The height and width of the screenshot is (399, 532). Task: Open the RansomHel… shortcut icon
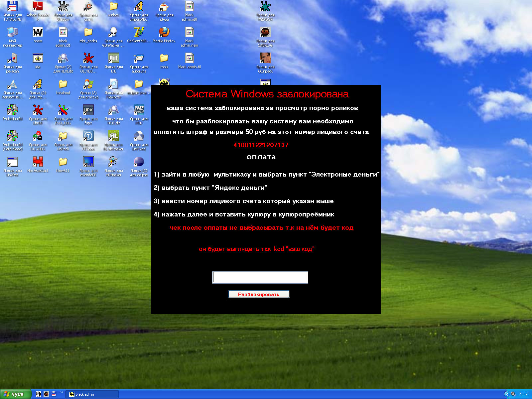[x=13, y=84]
